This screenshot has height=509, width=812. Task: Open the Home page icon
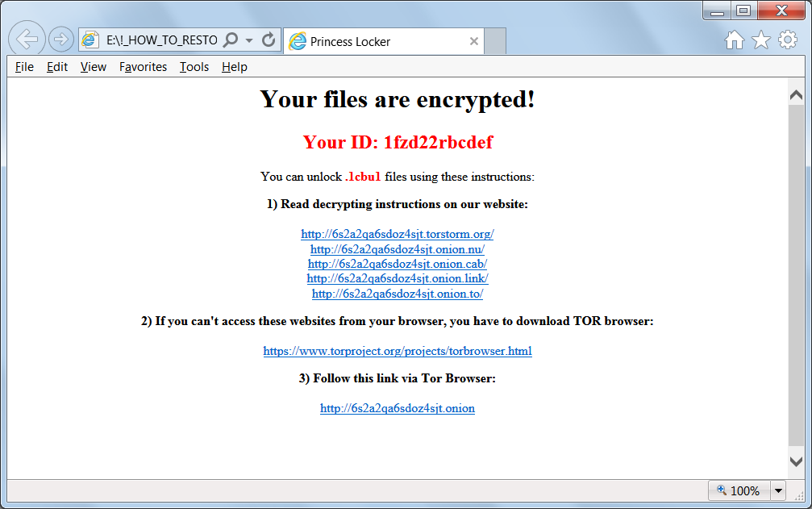[735, 40]
